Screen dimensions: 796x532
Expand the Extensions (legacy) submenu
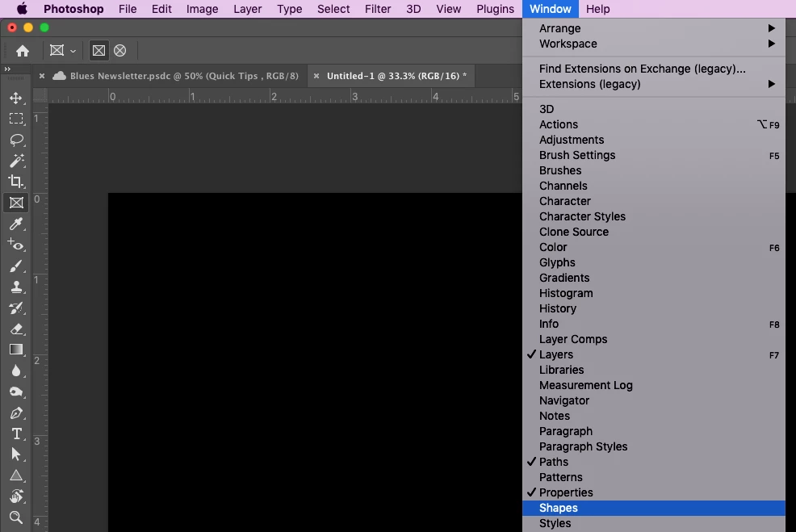[654, 84]
